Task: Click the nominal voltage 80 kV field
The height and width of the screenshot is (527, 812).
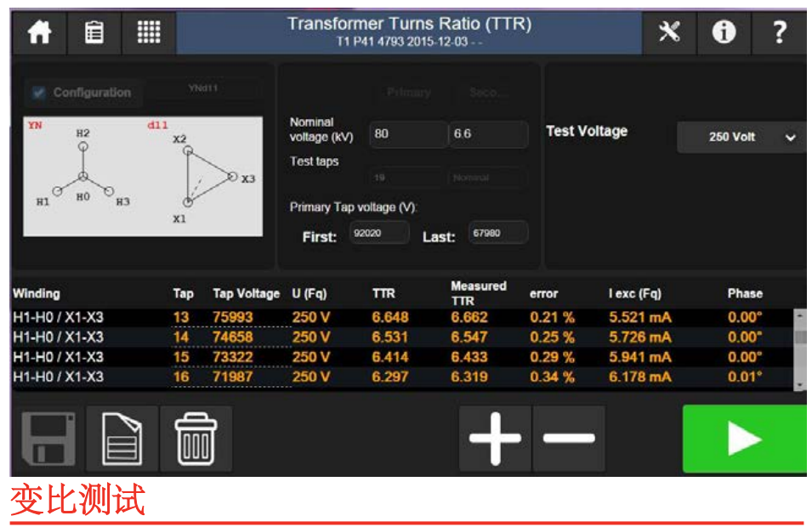Action: click(407, 134)
